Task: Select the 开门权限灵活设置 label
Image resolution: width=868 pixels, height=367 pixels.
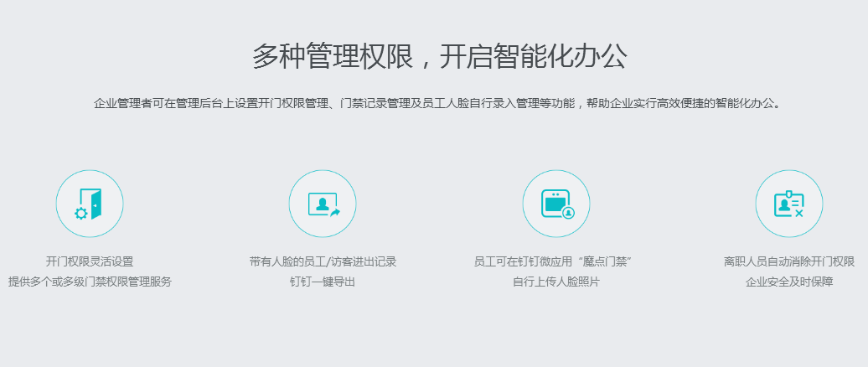Action: tap(90, 261)
